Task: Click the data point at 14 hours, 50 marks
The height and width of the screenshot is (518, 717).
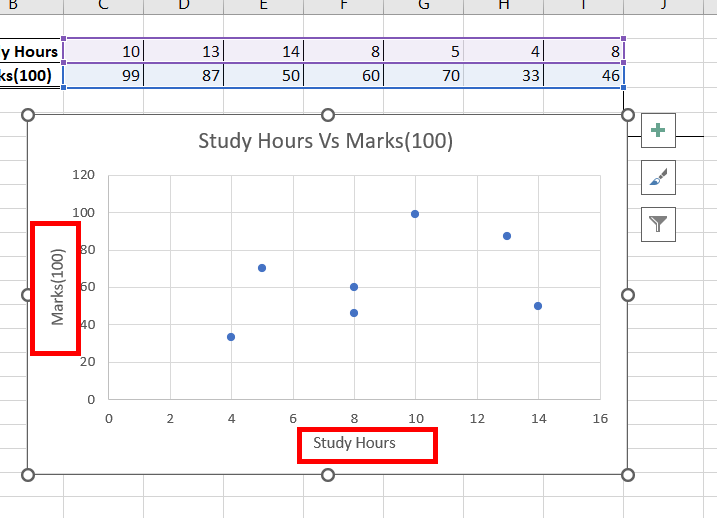Action: [x=538, y=306]
